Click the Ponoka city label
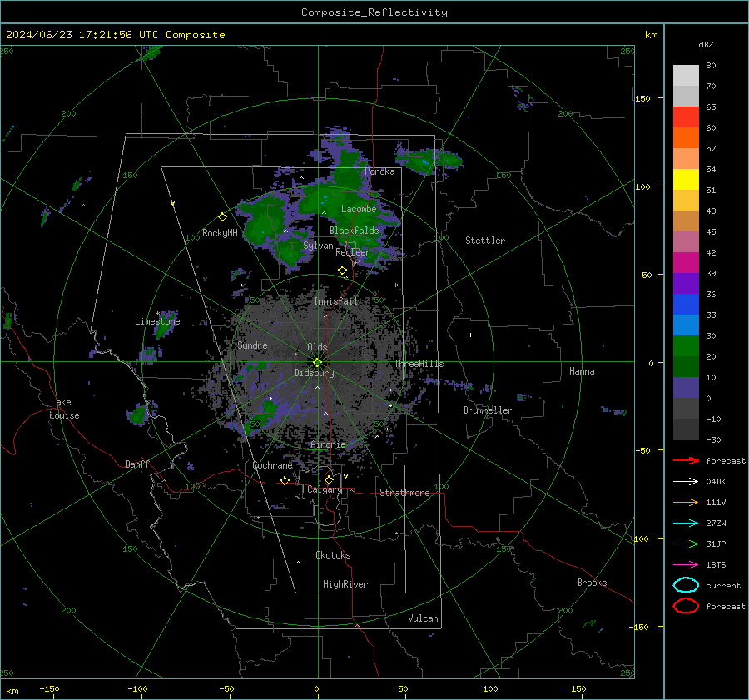 [379, 171]
